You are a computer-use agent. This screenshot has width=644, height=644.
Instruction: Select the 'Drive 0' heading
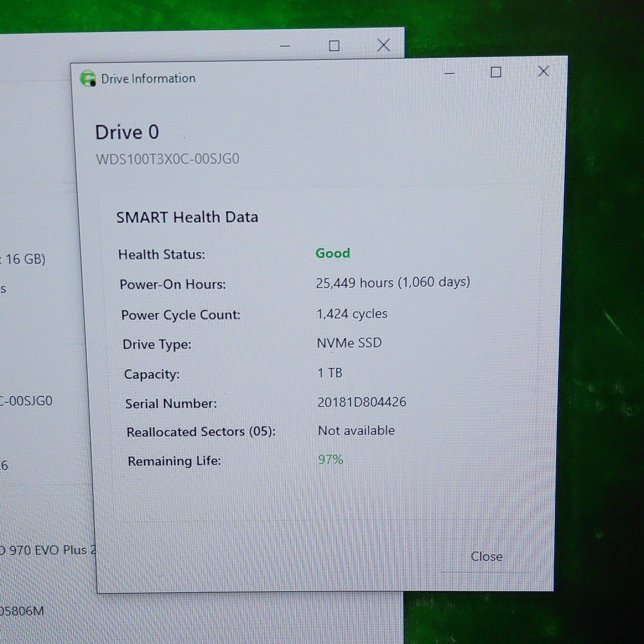point(127,132)
